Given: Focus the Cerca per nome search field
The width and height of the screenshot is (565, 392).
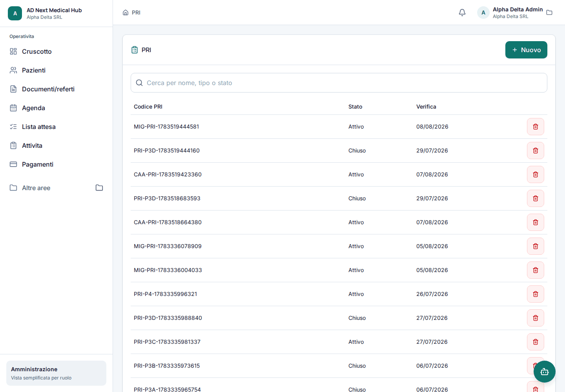Looking at the screenshot, I should (x=339, y=83).
